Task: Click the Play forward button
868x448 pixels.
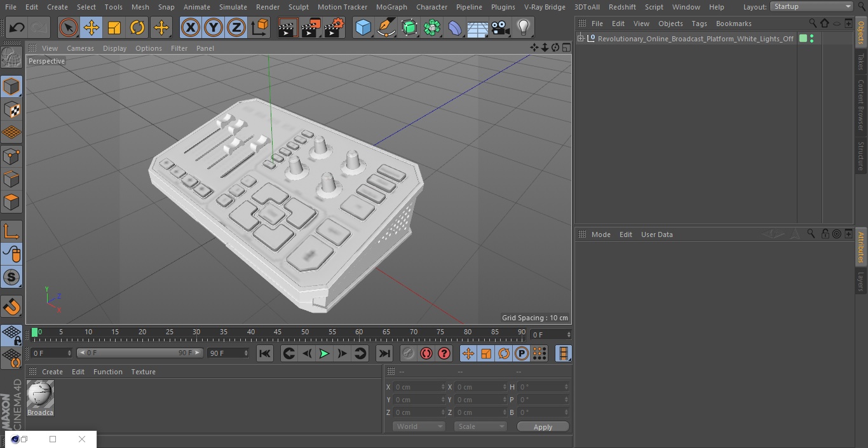Action: tap(324, 353)
